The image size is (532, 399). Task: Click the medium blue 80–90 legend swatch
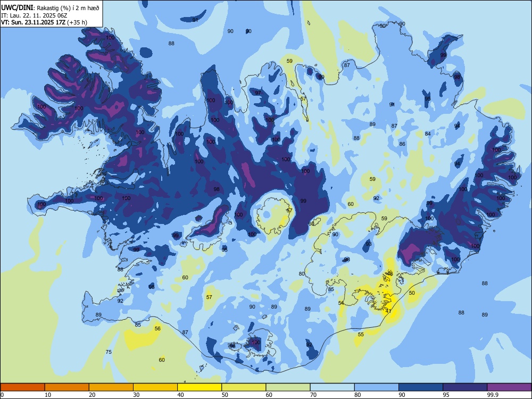[377, 387]
